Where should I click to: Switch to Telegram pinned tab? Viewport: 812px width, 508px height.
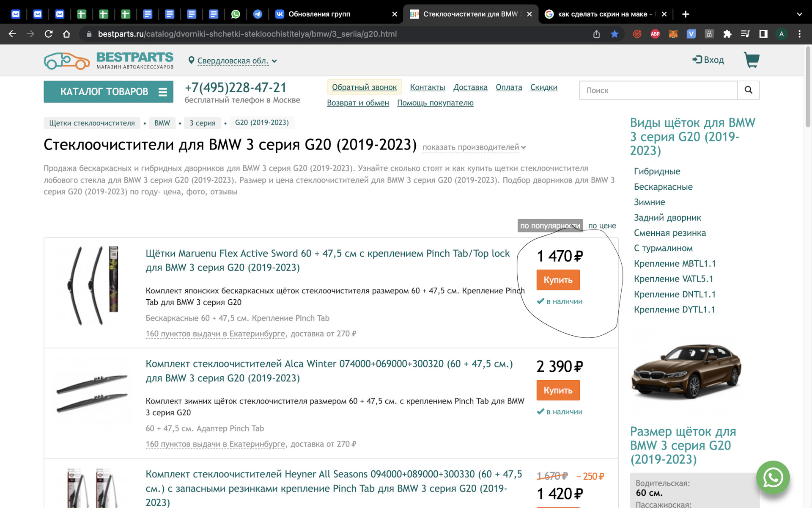(x=258, y=14)
